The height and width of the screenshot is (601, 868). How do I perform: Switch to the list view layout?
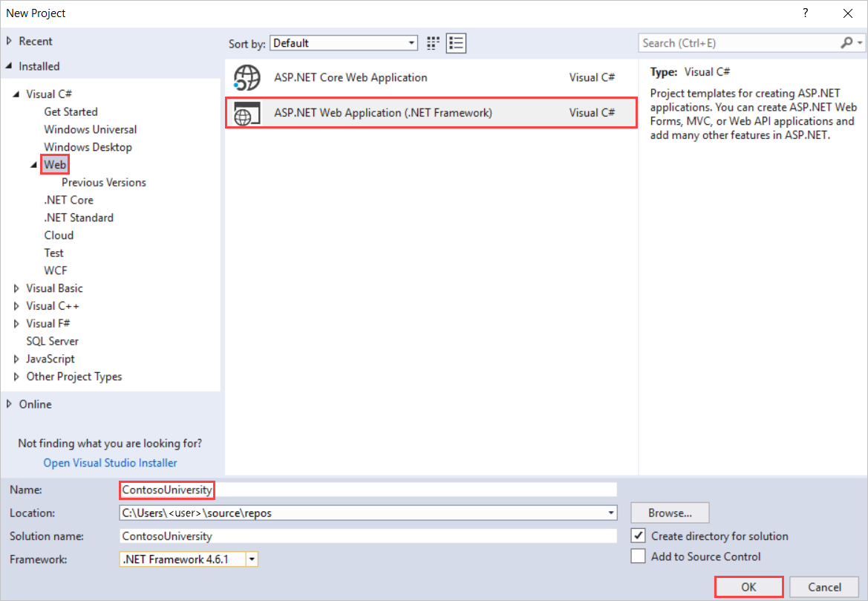tap(456, 42)
